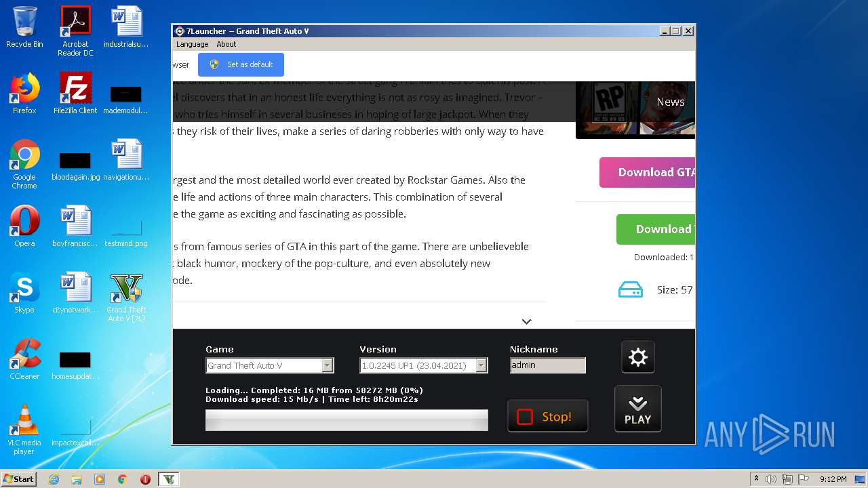The height and width of the screenshot is (488, 868).
Task: Click the 9:12 PM clock
Action: point(833,479)
